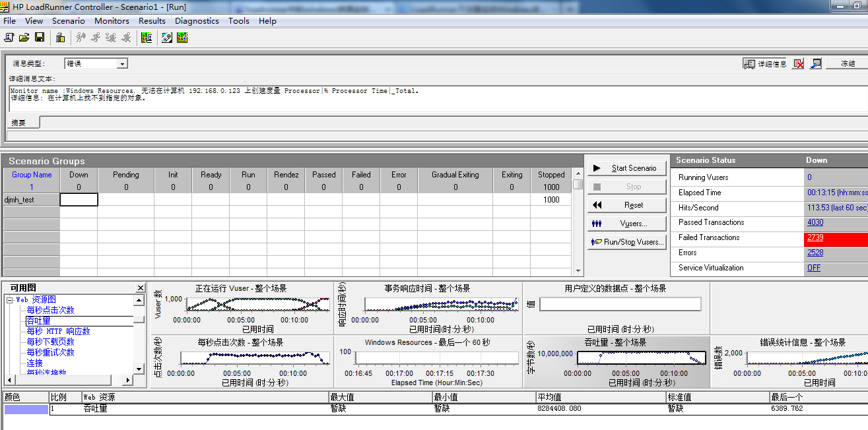Click the 冻结 button

coord(848,64)
